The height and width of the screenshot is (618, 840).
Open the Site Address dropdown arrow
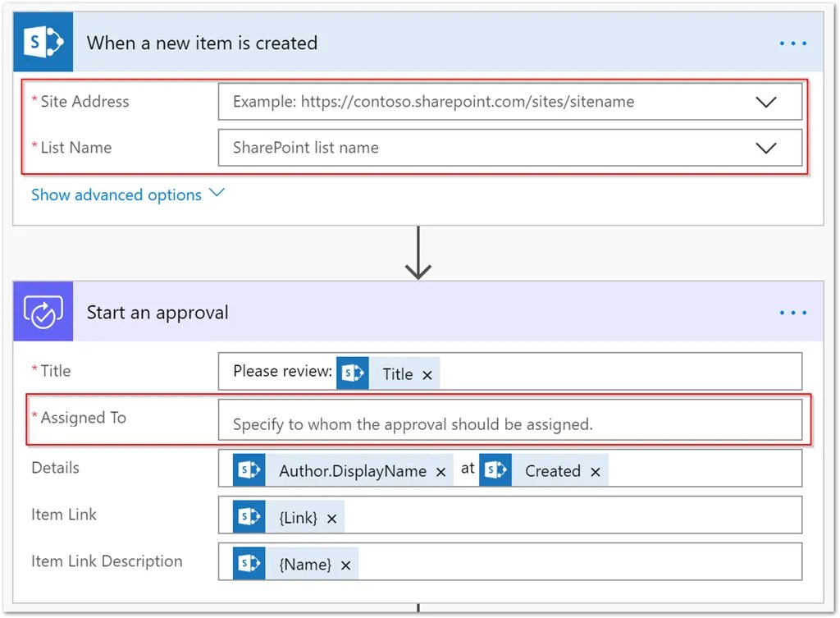(x=765, y=102)
